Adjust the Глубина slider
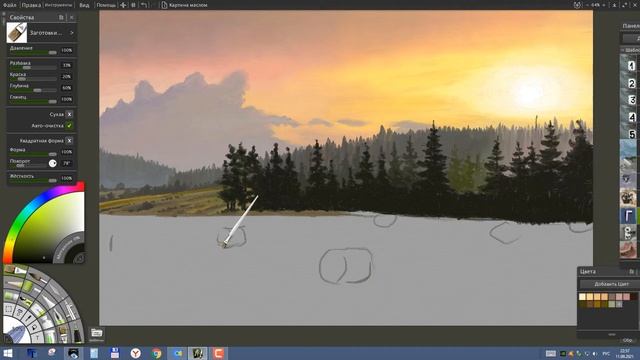The image size is (640, 360). (33, 90)
